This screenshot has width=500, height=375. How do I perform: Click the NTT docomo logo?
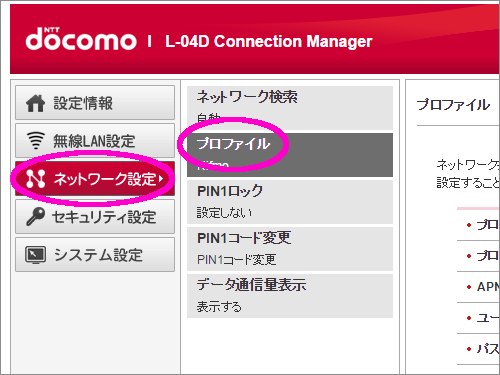(81, 39)
